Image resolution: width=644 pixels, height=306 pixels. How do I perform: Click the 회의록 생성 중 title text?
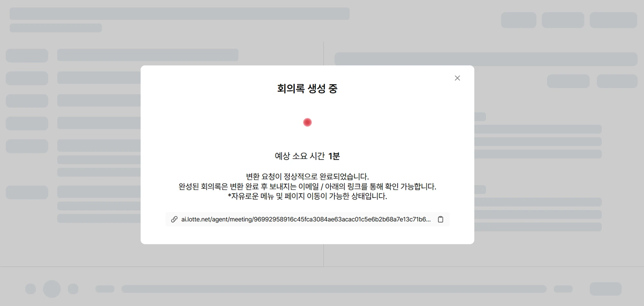click(307, 89)
